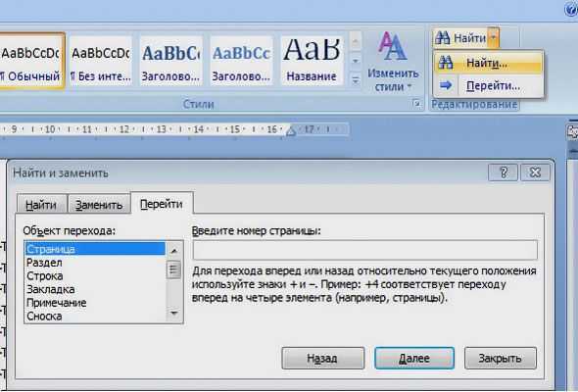The width and height of the screenshot is (578, 392).
Task: Click binoculars icon in Найти menu item
Action: coord(446,63)
